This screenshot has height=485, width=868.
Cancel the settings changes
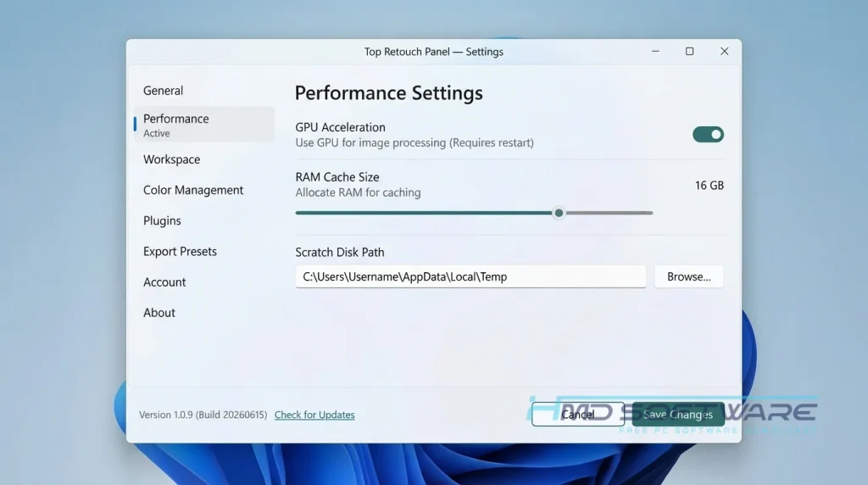(x=578, y=414)
